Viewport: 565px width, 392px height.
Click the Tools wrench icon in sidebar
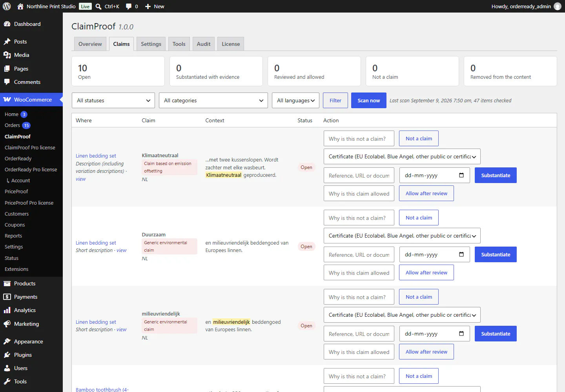pyautogui.click(x=7, y=381)
